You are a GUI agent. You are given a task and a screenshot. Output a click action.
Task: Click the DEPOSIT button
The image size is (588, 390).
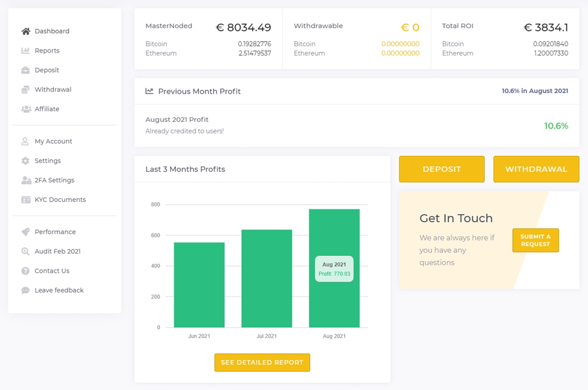(x=442, y=169)
